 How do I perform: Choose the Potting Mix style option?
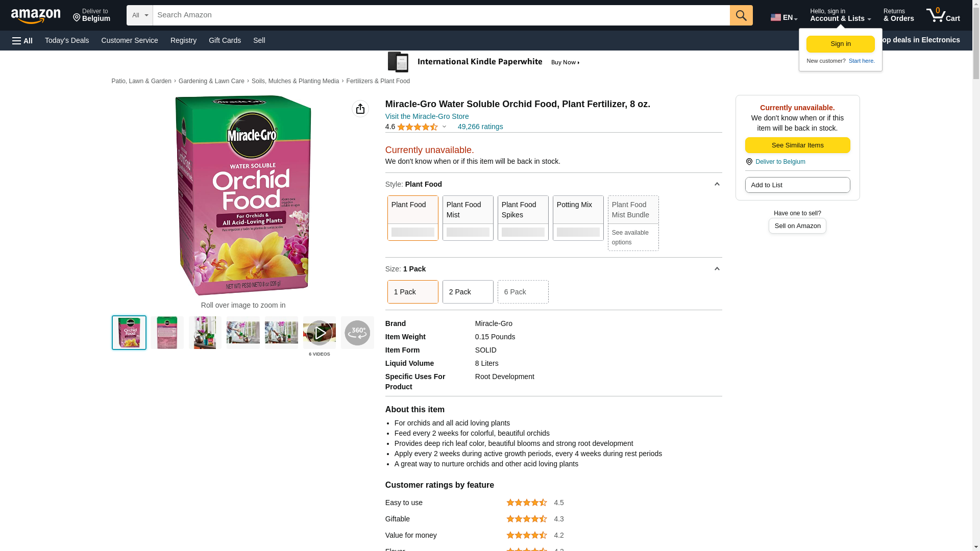pos(578,218)
